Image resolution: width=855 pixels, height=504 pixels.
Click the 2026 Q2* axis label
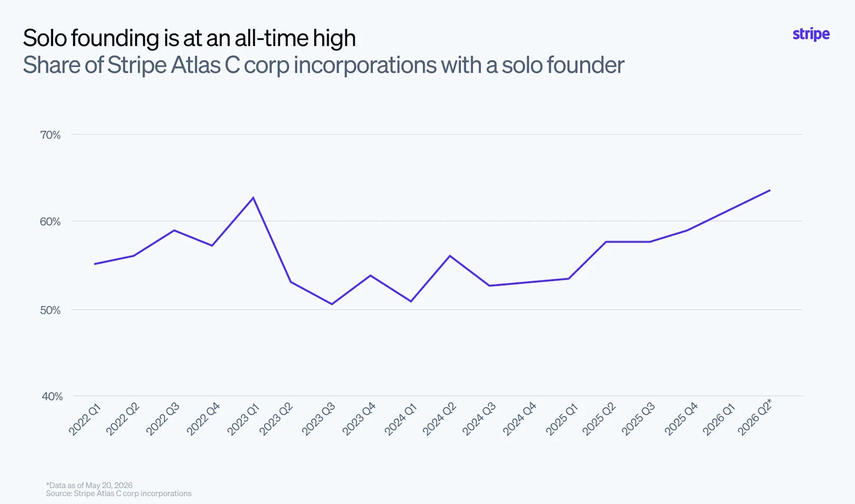pos(755,417)
